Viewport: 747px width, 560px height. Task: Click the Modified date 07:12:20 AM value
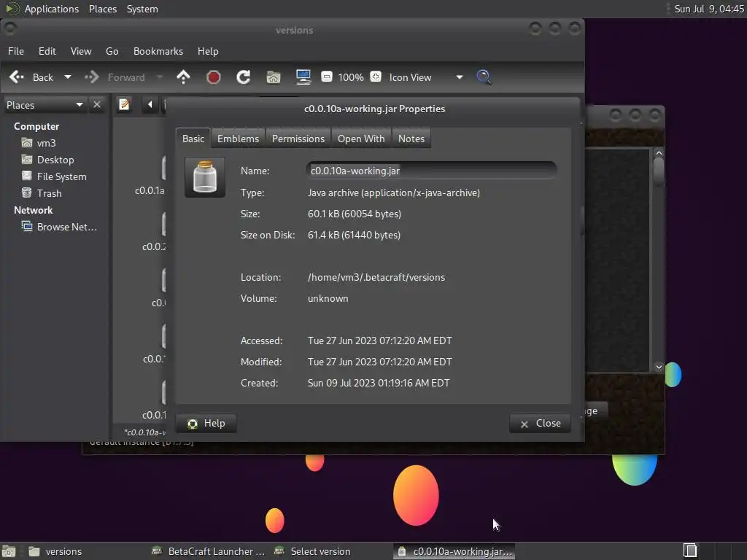click(x=379, y=362)
